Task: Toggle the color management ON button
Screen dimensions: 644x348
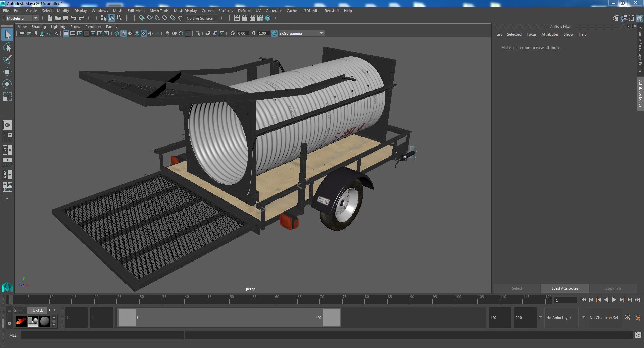Action: pyautogui.click(x=274, y=33)
